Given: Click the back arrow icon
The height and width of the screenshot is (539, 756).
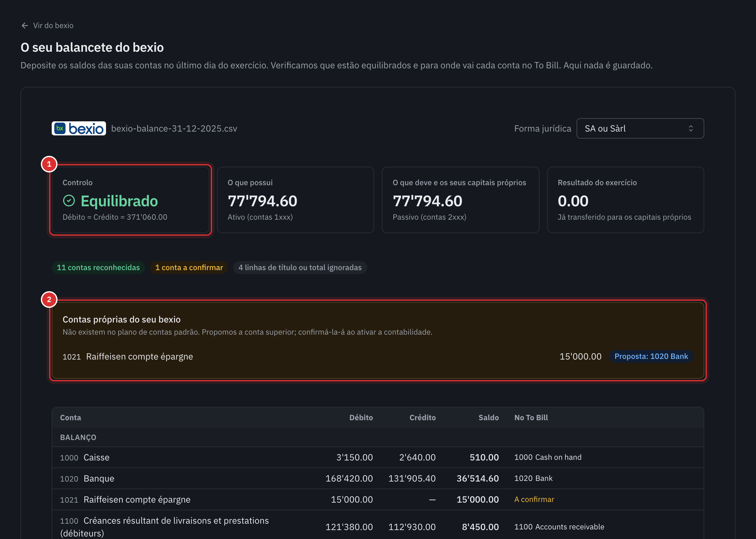Looking at the screenshot, I should pyautogui.click(x=25, y=26).
